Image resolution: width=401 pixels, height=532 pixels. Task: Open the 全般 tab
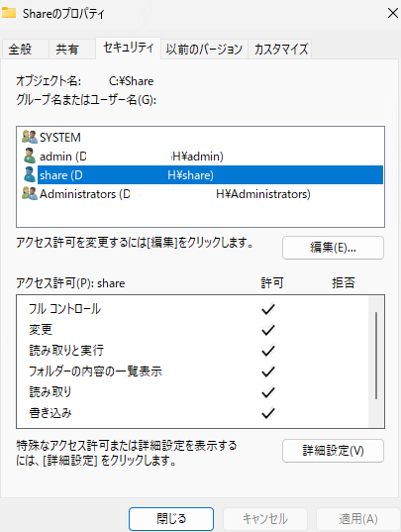tap(21, 50)
